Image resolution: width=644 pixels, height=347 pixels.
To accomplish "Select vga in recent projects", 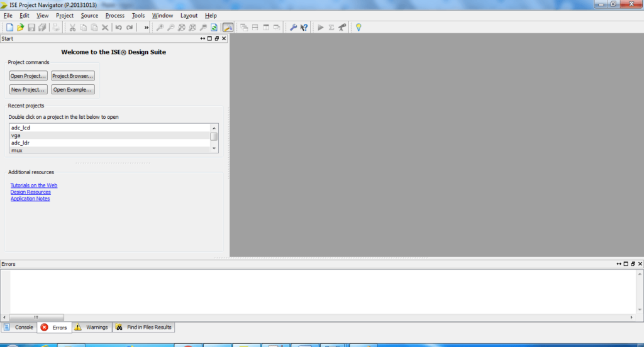I will coord(109,135).
